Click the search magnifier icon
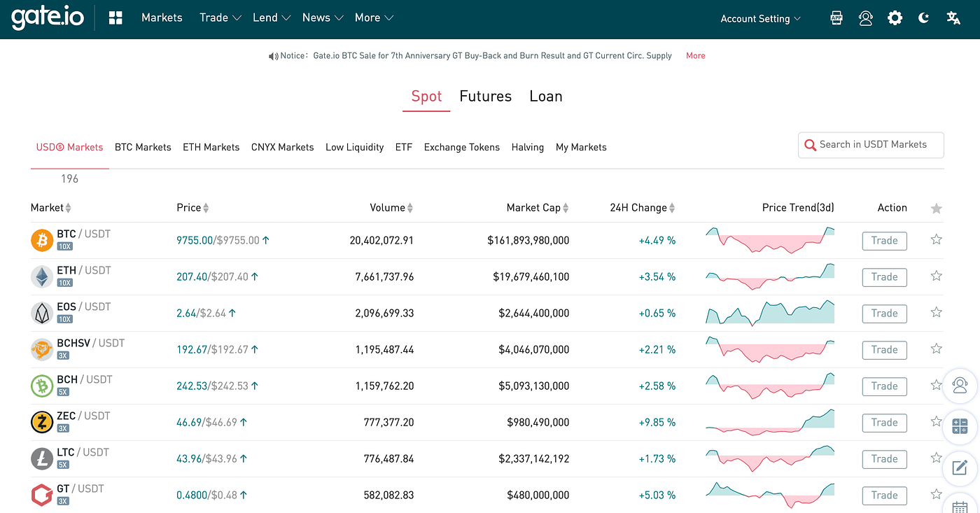Image resolution: width=980 pixels, height=513 pixels. pos(811,145)
